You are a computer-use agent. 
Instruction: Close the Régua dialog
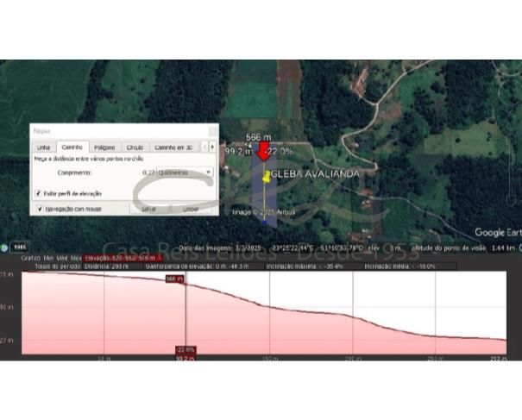[x=213, y=131]
